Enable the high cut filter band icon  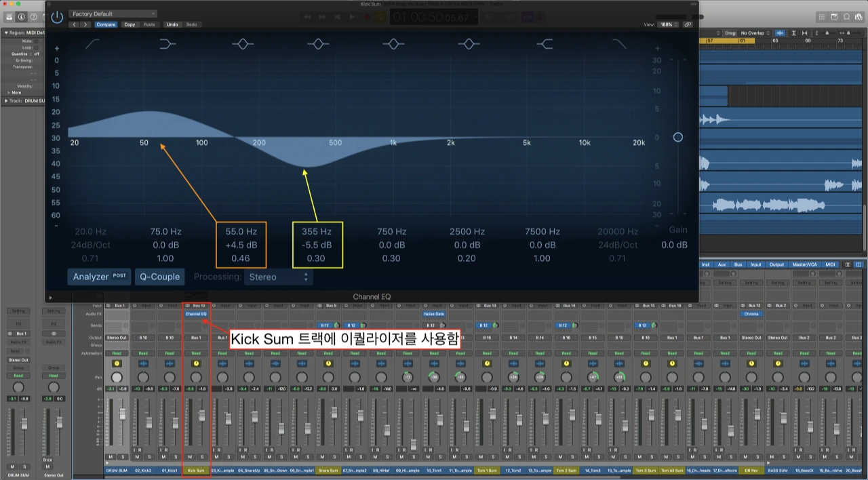coord(618,44)
